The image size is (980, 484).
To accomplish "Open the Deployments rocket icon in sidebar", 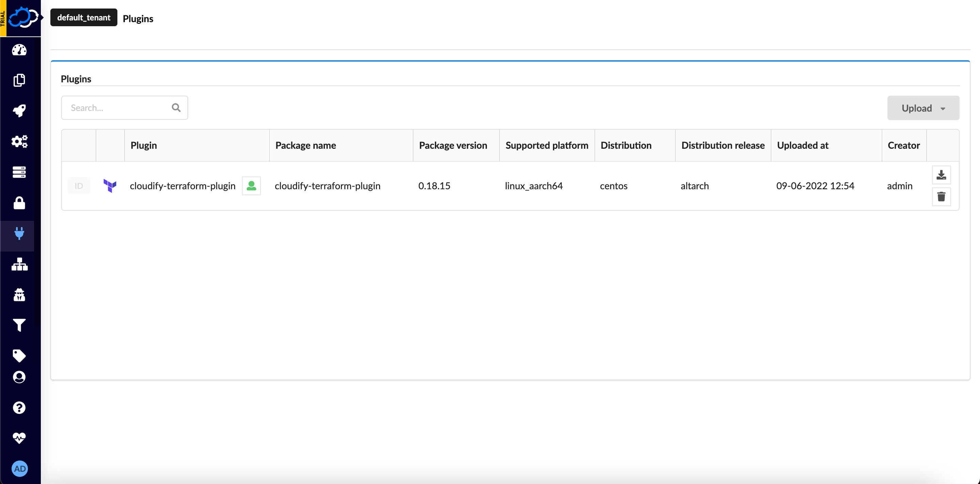I will tap(19, 111).
